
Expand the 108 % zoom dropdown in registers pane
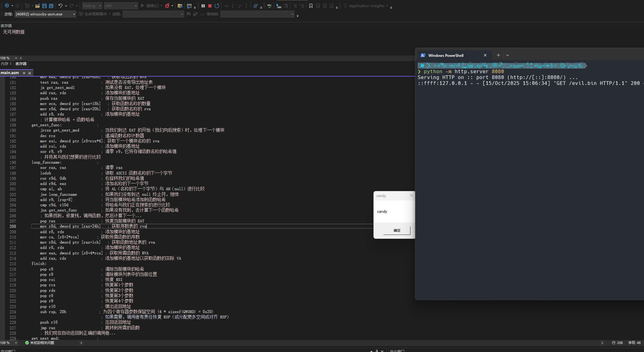coord(16,58)
